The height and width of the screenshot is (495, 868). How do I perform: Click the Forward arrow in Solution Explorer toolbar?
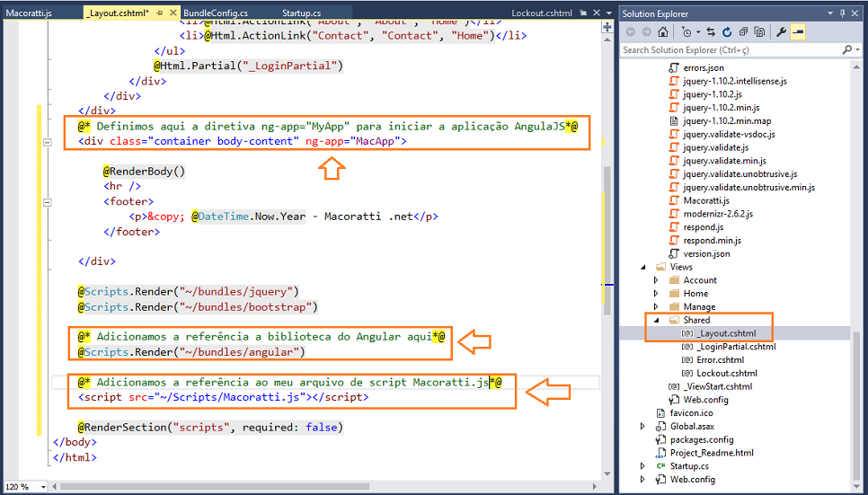(x=646, y=32)
